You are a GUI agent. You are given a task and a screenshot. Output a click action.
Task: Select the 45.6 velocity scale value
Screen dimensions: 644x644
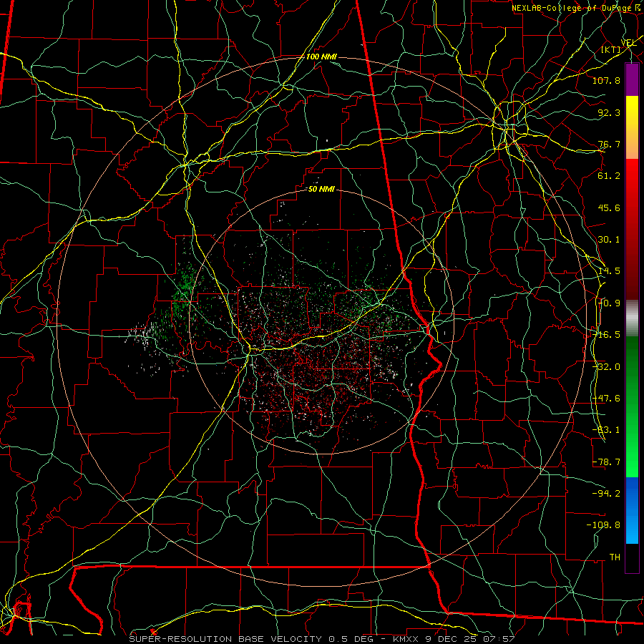click(x=609, y=208)
